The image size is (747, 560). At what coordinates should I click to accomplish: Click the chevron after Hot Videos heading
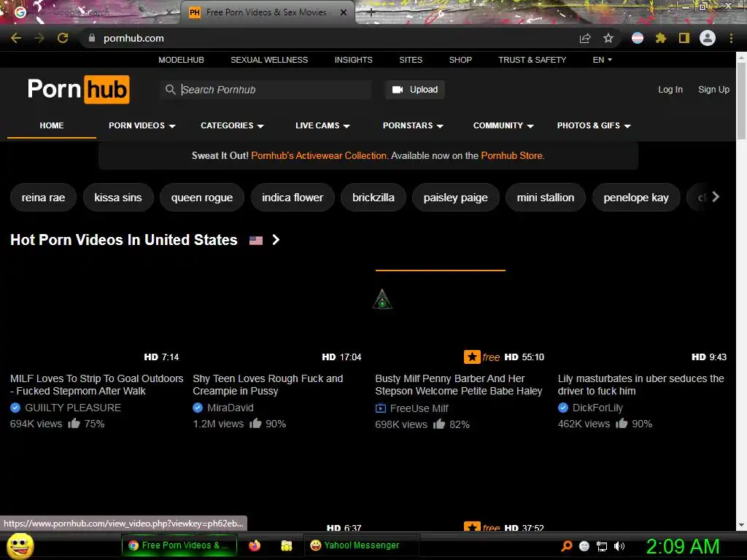pyautogui.click(x=276, y=239)
